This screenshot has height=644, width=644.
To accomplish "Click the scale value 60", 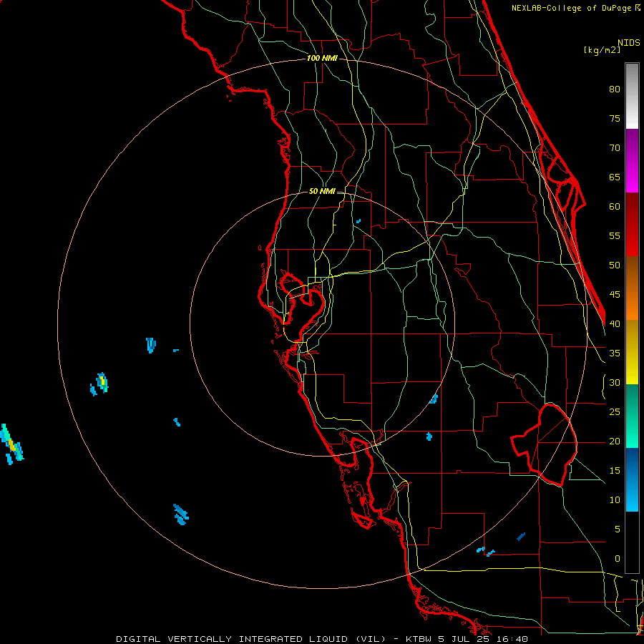I will (615, 206).
